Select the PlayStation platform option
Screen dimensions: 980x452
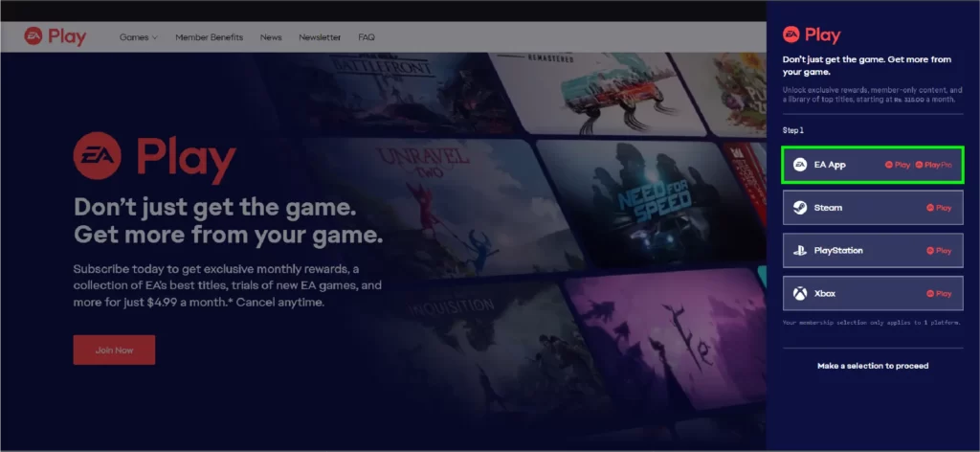pos(873,251)
